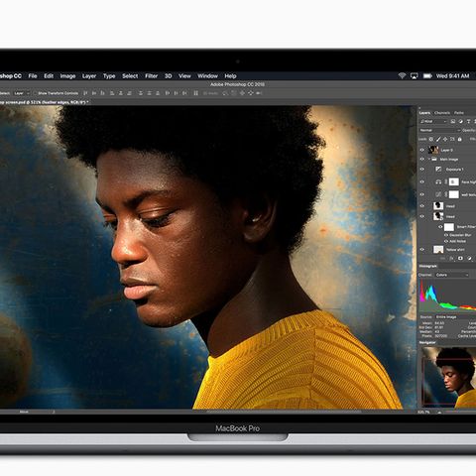Click the Navigator preview thumbnail
476x476 pixels.
449,377
